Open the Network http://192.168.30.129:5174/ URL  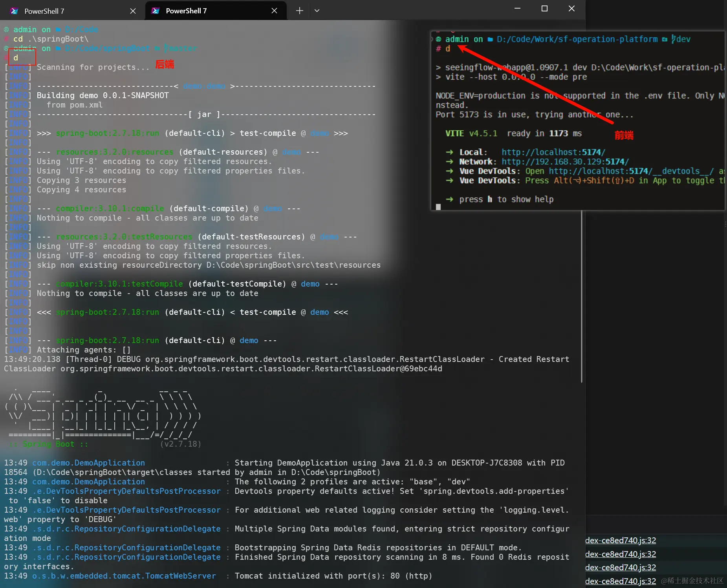click(x=565, y=162)
